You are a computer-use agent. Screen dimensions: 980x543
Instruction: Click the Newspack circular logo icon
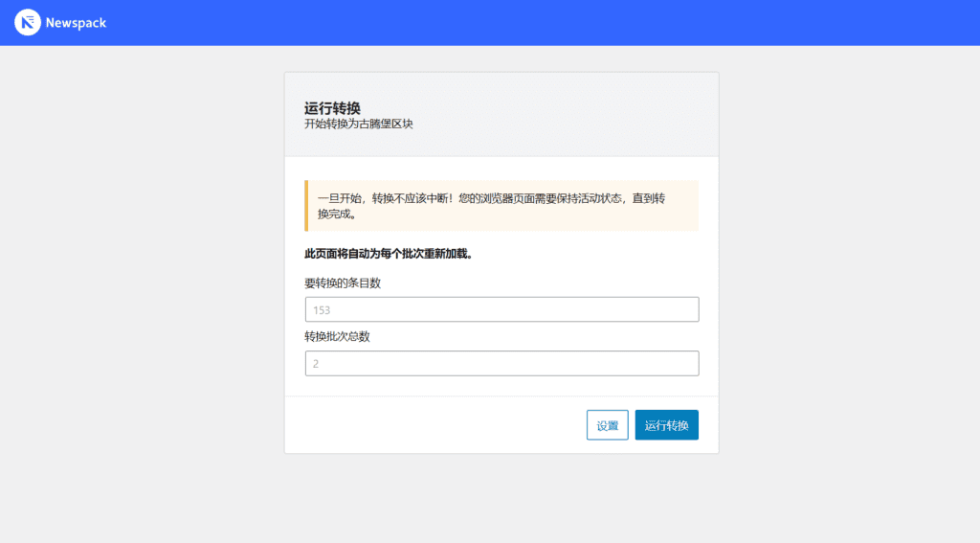point(28,22)
